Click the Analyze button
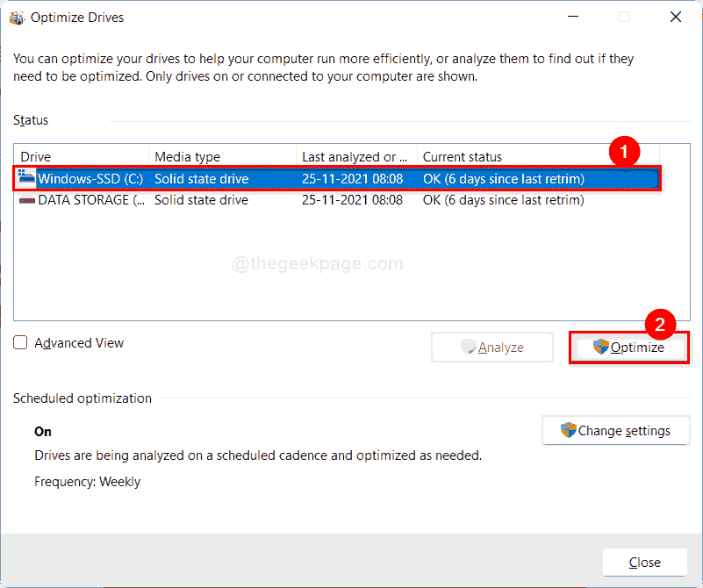The width and height of the screenshot is (703, 588). pyautogui.click(x=492, y=347)
